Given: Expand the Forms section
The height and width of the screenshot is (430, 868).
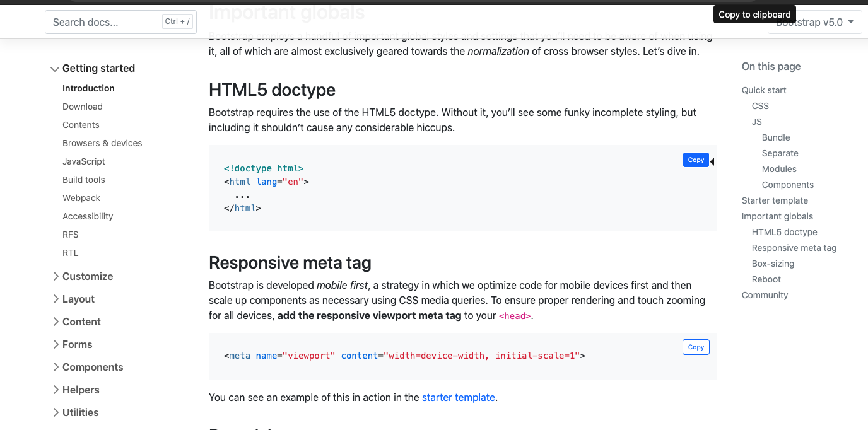Looking at the screenshot, I should [x=71, y=344].
